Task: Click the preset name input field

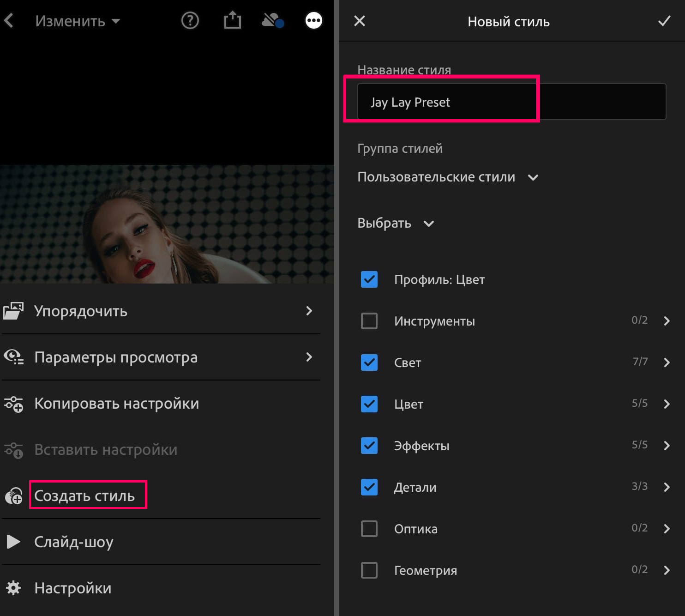Action: coord(462,102)
